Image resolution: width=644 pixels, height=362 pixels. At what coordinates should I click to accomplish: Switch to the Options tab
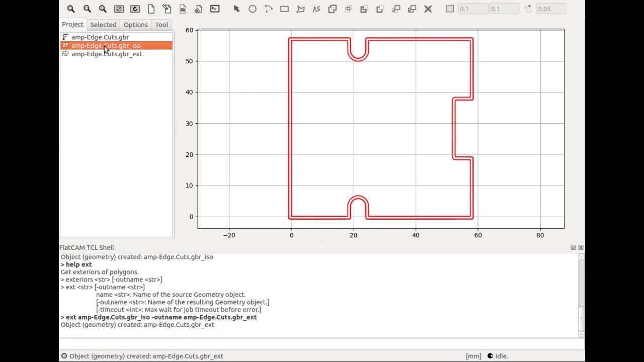click(136, 25)
